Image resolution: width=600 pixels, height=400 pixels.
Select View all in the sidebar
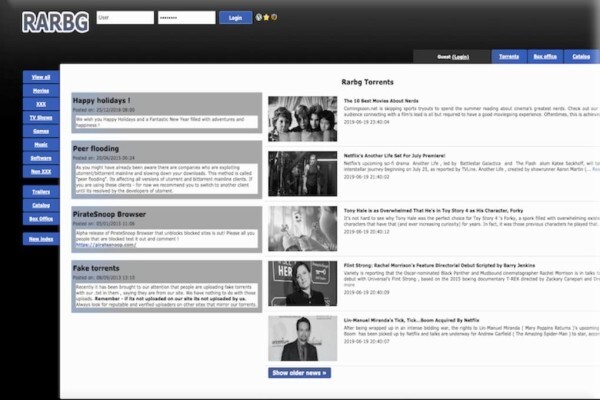click(41, 77)
